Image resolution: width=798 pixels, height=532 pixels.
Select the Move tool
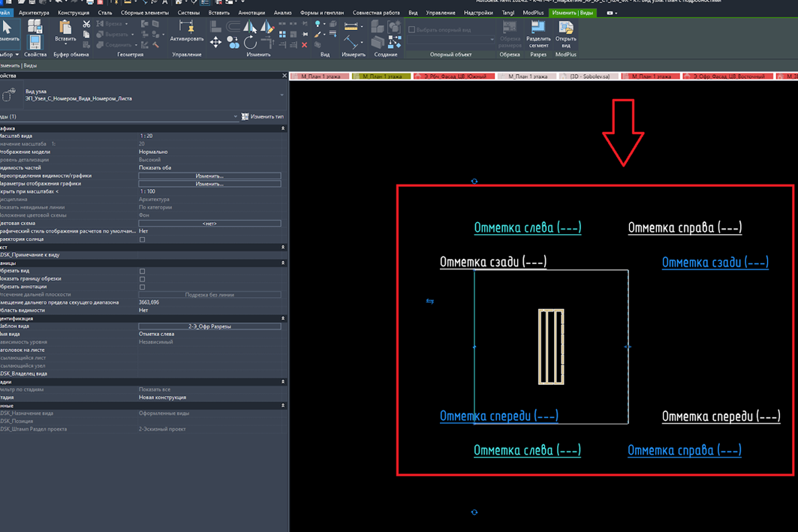tap(215, 42)
